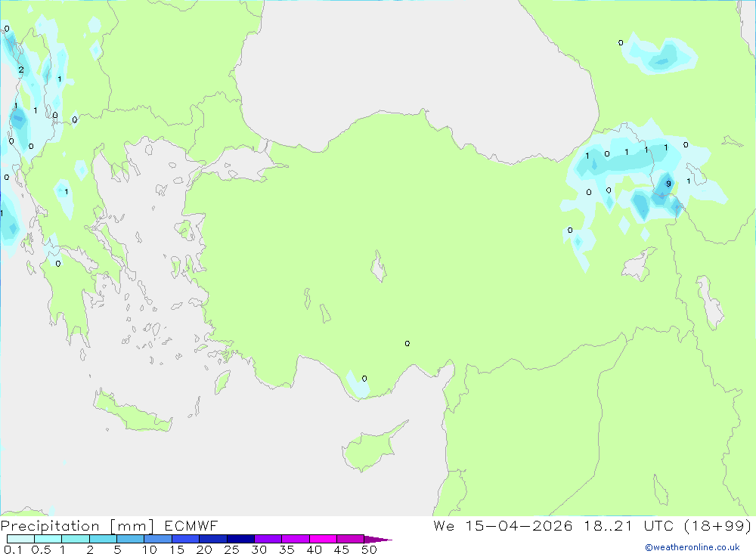Click the '15-04-2026' forecast date
756x554 pixels.
tap(519, 525)
